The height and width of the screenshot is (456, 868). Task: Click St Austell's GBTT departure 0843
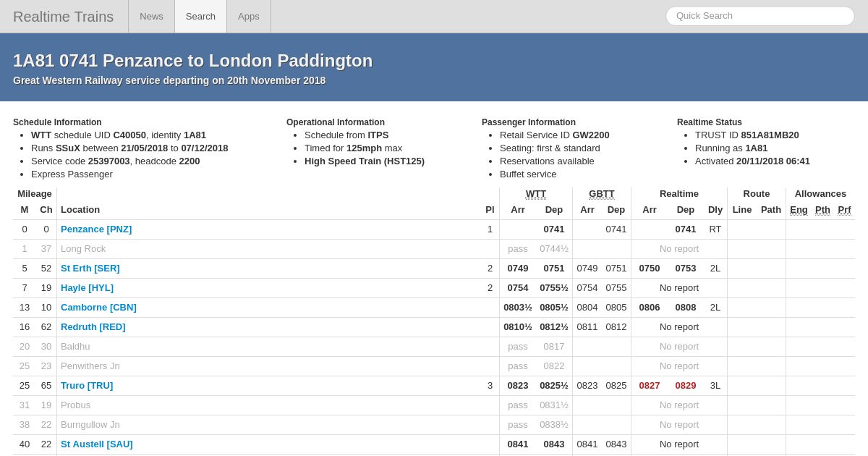coord(616,444)
